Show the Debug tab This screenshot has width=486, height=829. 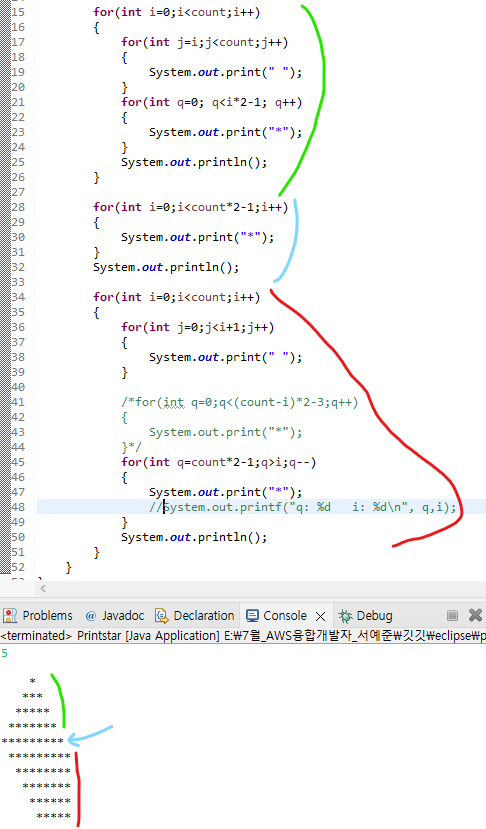tap(366, 615)
